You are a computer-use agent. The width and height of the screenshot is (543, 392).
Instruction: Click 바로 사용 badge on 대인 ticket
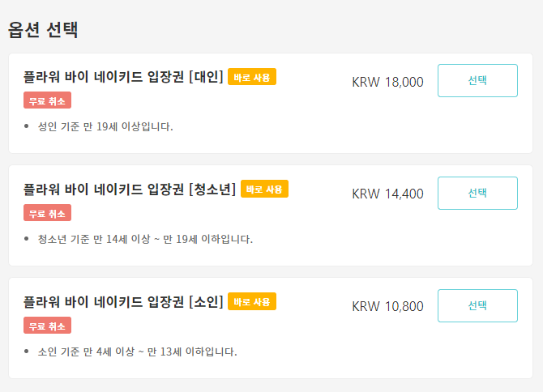[x=252, y=77]
